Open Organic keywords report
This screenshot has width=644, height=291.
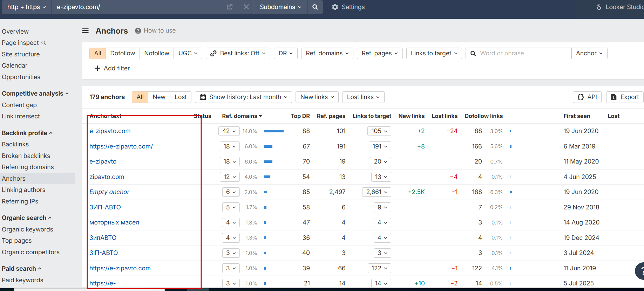coord(27,229)
